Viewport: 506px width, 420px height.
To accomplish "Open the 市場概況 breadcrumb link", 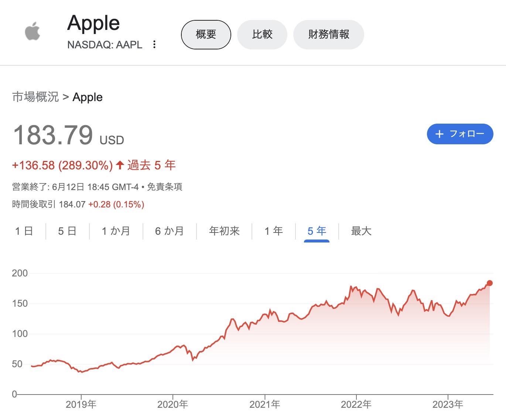I will click(35, 97).
